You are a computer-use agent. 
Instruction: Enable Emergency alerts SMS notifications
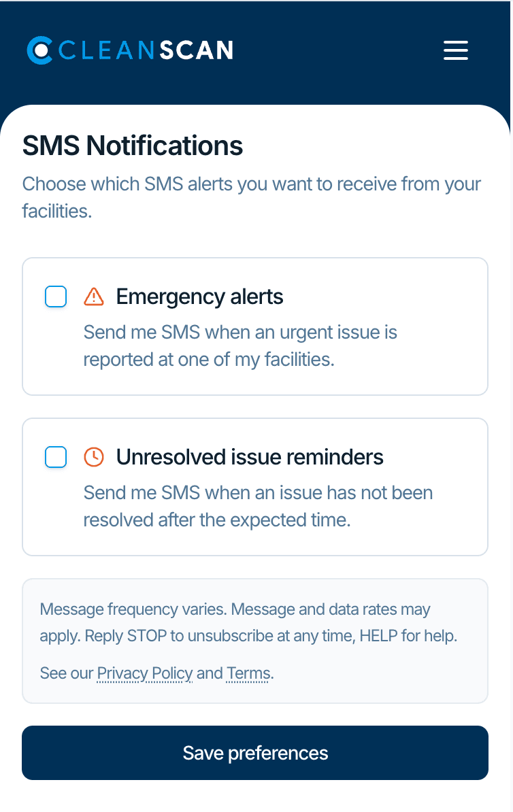pyautogui.click(x=56, y=296)
